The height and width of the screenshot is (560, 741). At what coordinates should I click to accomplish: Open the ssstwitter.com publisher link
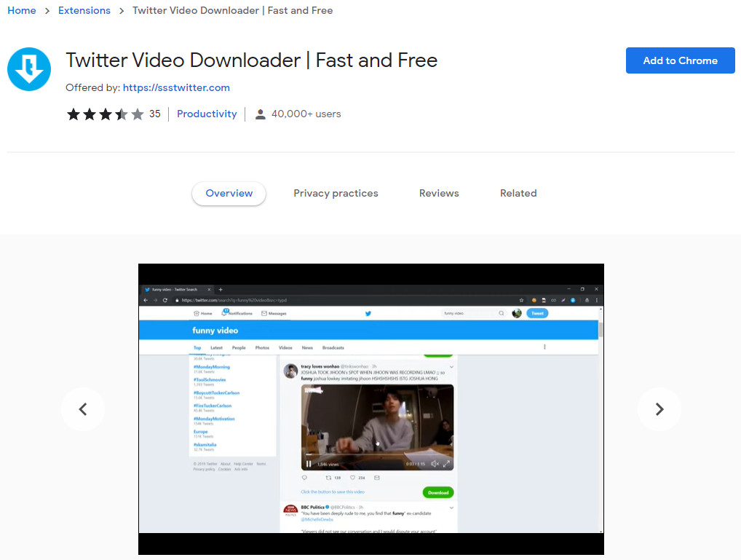click(x=176, y=88)
